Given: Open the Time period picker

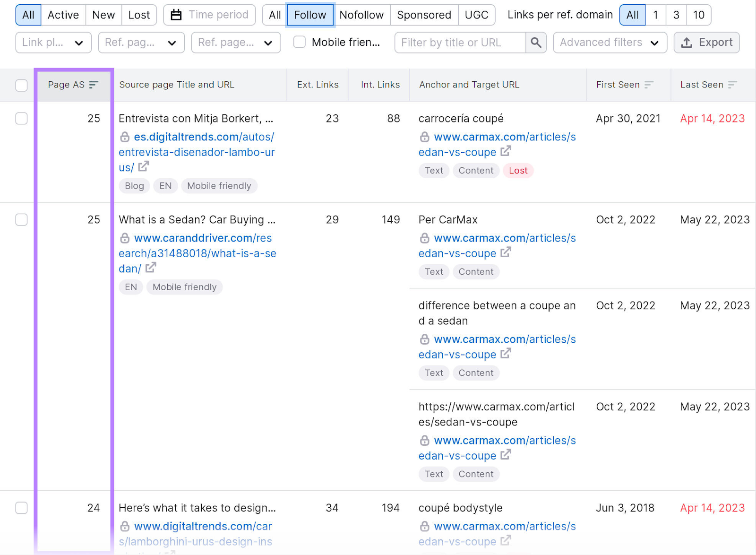Looking at the screenshot, I should tap(209, 15).
